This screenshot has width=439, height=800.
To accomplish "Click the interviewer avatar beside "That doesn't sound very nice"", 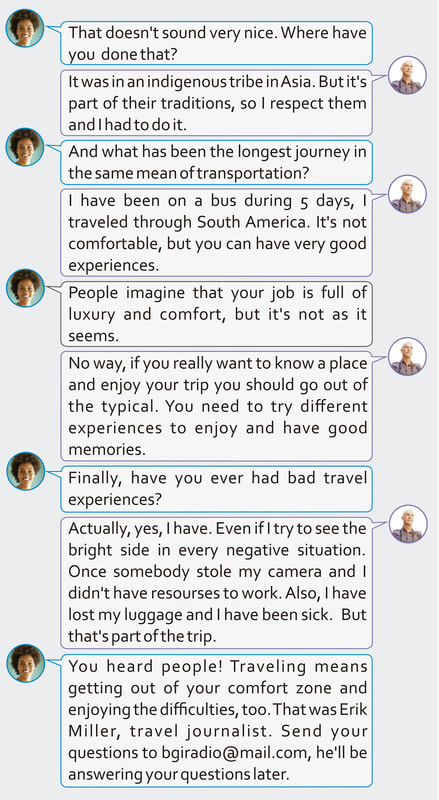I will (x=25, y=28).
